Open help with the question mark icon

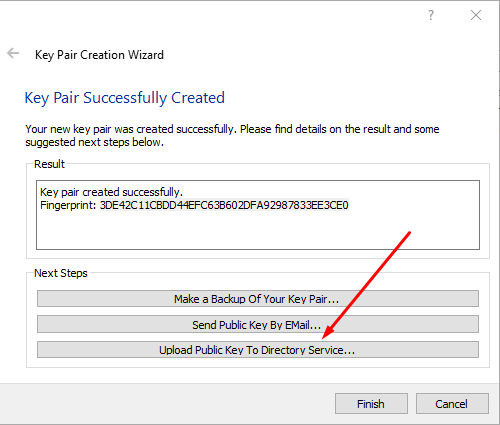pyautogui.click(x=431, y=15)
